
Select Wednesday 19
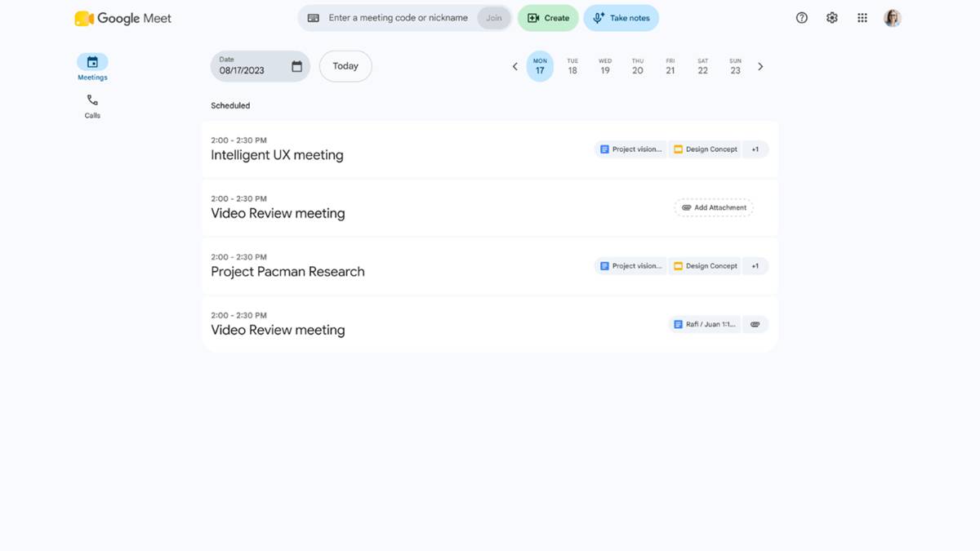click(x=605, y=66)
